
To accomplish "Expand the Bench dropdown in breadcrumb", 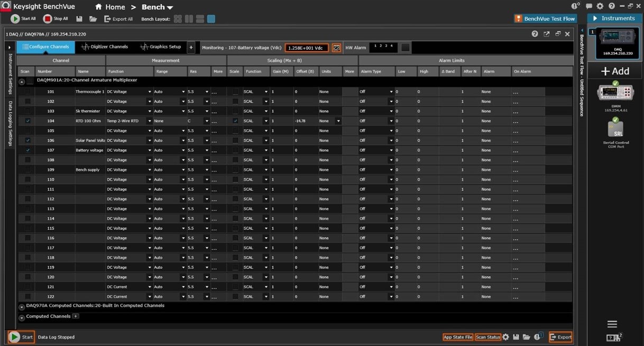I will point(170,7).
